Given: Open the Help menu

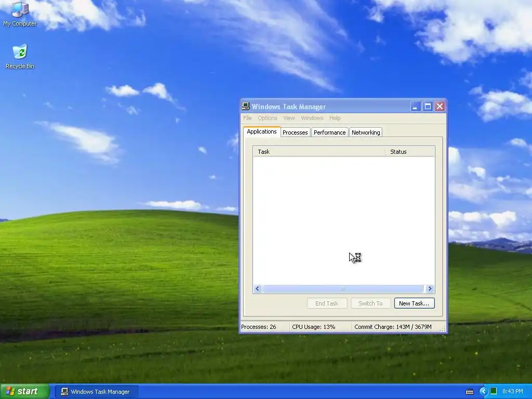Looking at the screenshot, I should [335, 118].
